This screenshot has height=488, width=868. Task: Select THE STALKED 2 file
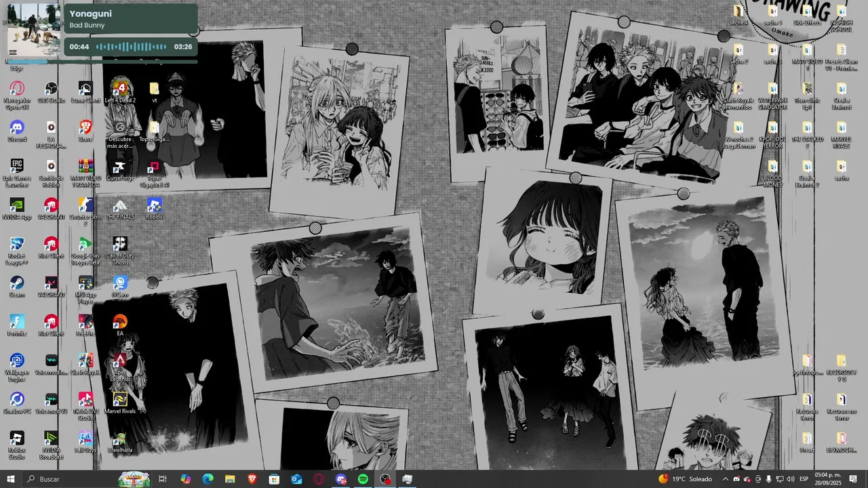coord(807,135)
